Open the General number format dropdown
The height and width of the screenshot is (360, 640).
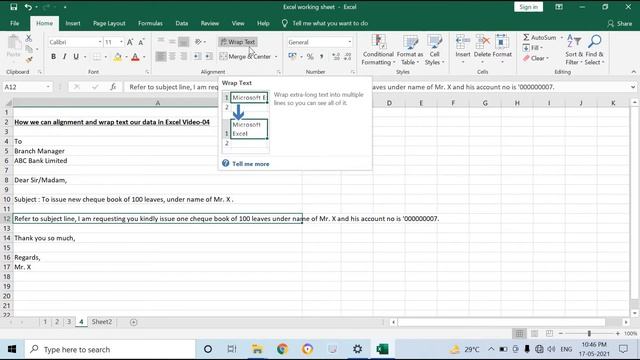349,42
